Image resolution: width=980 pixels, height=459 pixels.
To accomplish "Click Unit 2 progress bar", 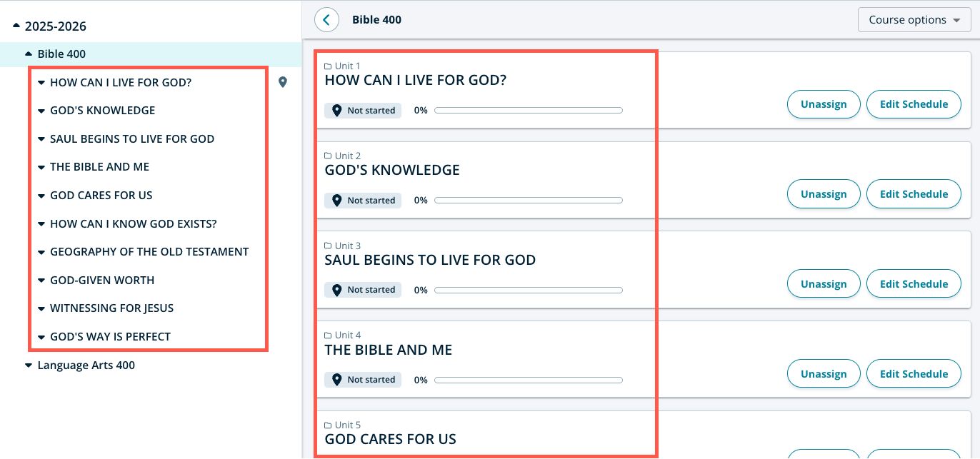I will click(x=528, y=201).
